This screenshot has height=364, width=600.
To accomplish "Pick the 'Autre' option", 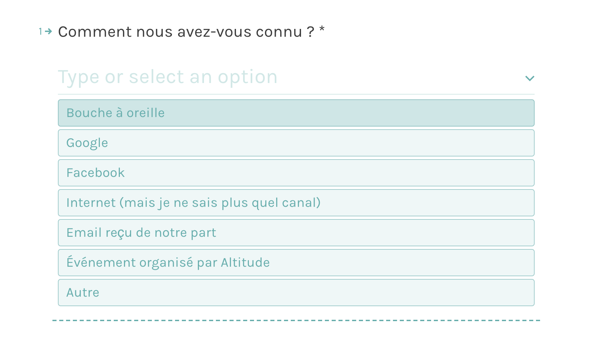I will point(296,293).
